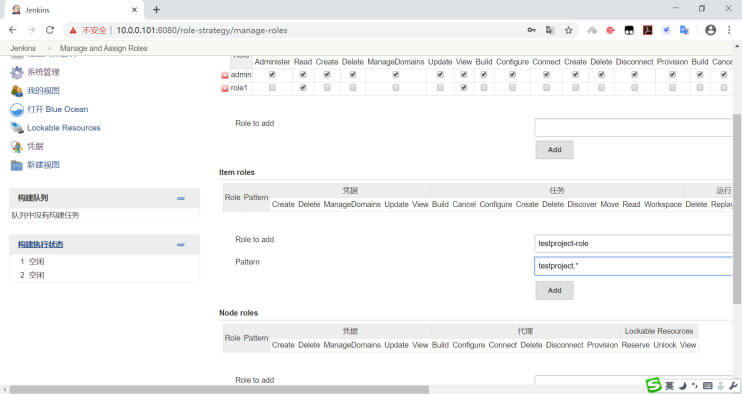Click Manage and Assign Roles breadcrumb
This screenshot has height=394, width=742.
104,48
